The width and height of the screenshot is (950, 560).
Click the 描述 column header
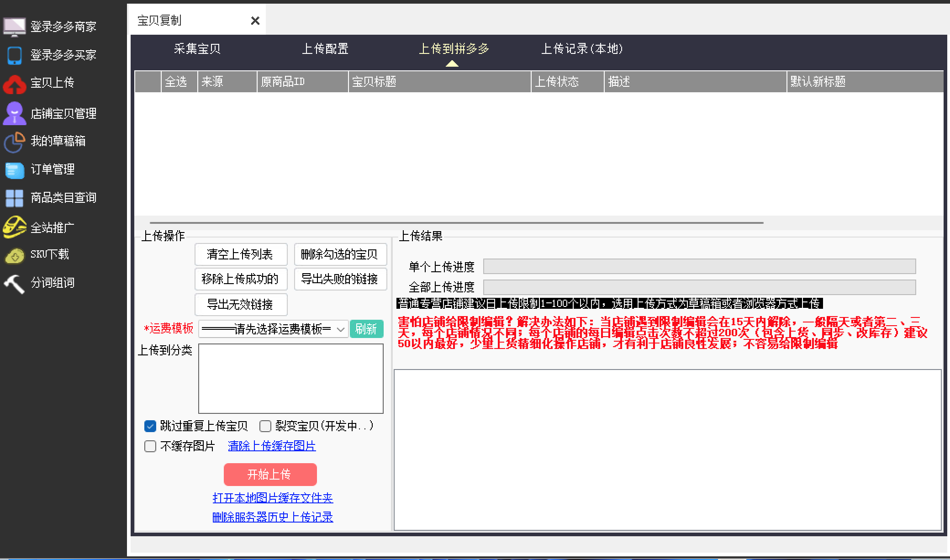coord(695,82)
